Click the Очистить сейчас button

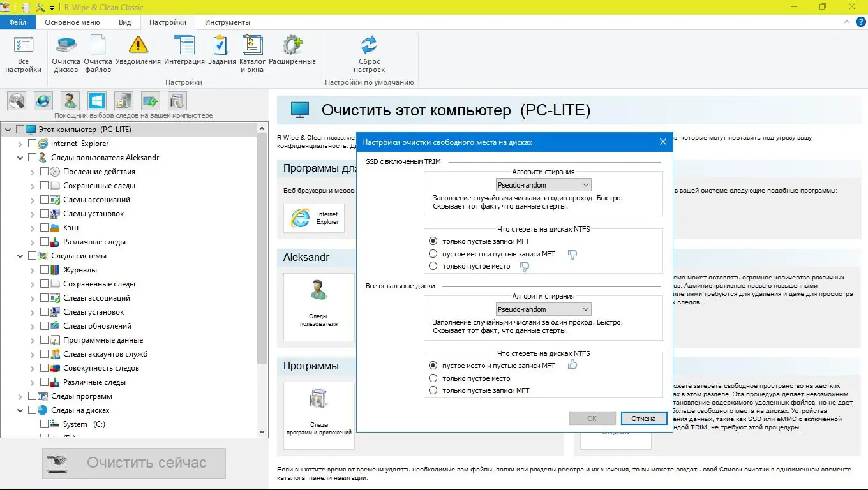coord(134,463)
